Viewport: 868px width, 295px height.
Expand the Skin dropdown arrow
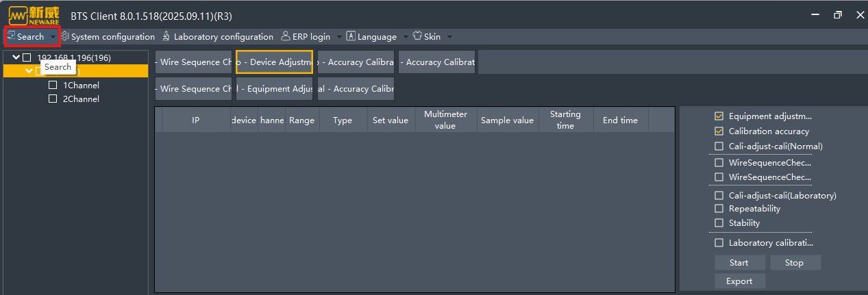click(x=449, y=37)
